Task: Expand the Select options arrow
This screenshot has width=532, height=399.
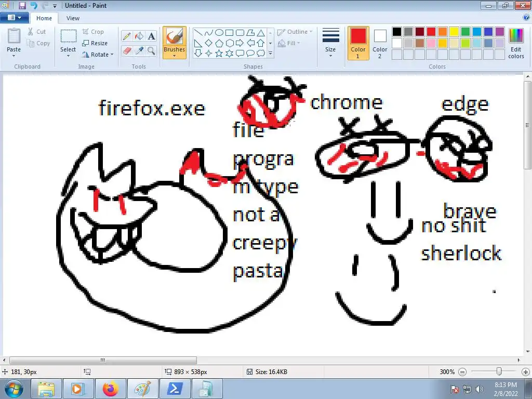Action: tap(68, 56)
